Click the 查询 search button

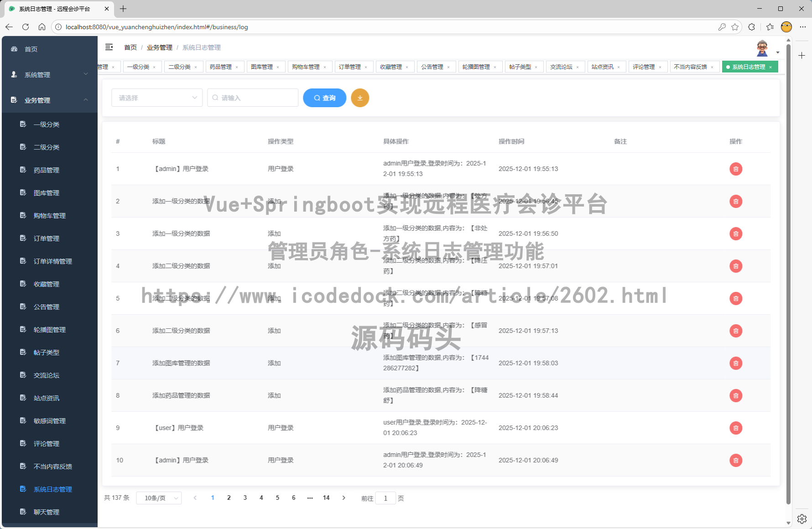324,98
